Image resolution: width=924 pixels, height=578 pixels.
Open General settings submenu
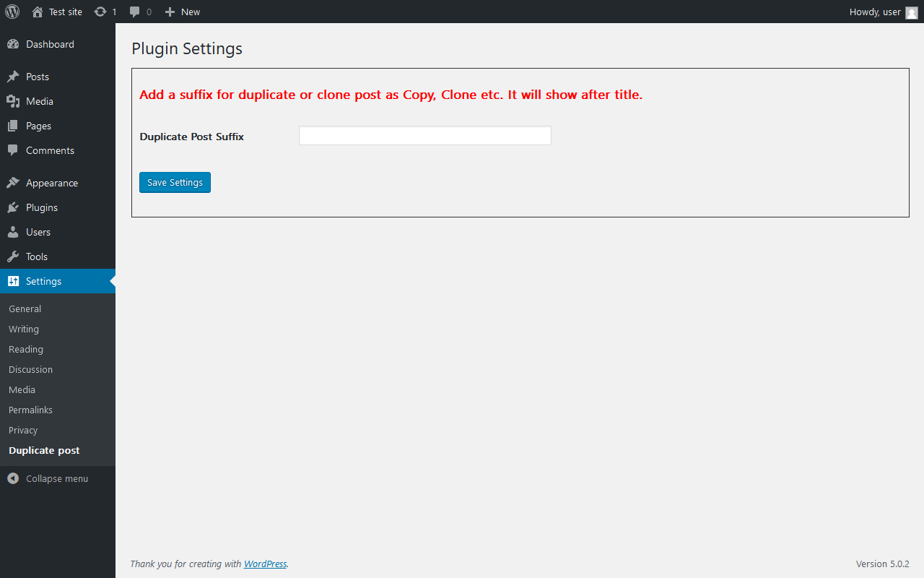[25, 309]
